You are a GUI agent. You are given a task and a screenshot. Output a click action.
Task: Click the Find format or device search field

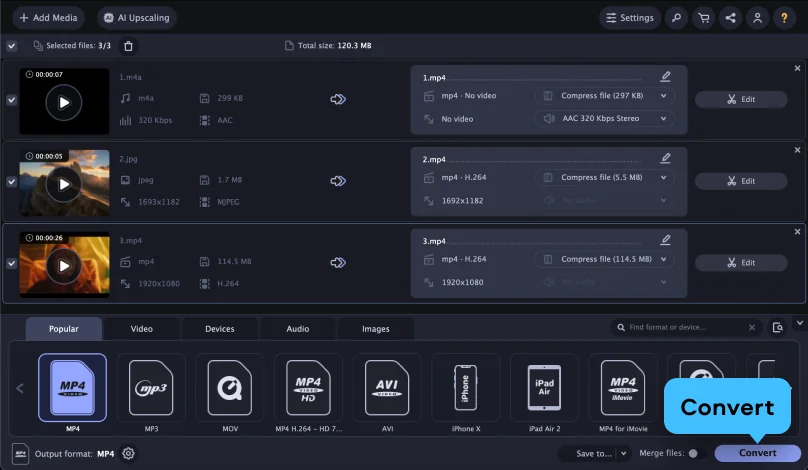pos(689,327)
